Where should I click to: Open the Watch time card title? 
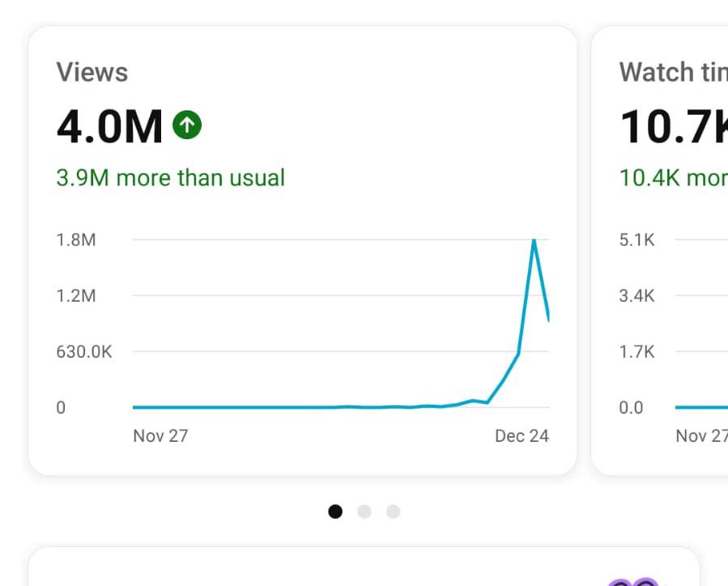coord(672,72)
